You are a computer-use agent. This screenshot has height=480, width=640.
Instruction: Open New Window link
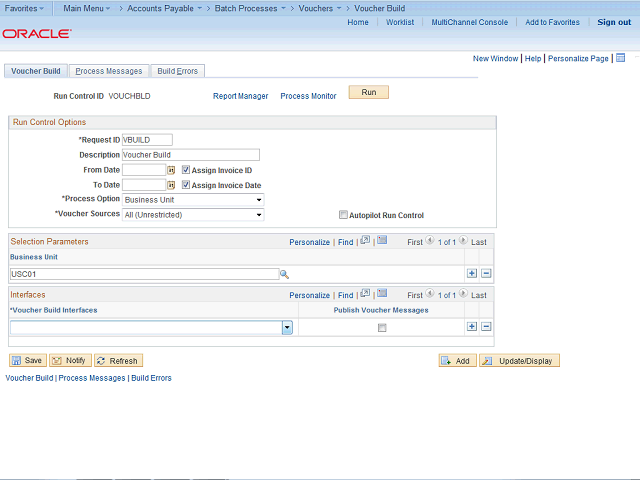click(x=495, y=58)
